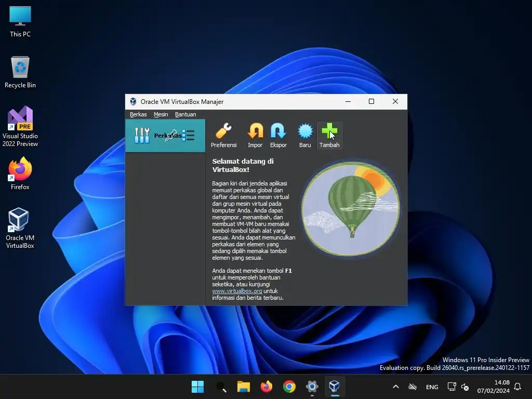The height and width of the screenshot is (399, 532).
Task: Switch to VirtualBox taskbar button
Action: (335, 387)
